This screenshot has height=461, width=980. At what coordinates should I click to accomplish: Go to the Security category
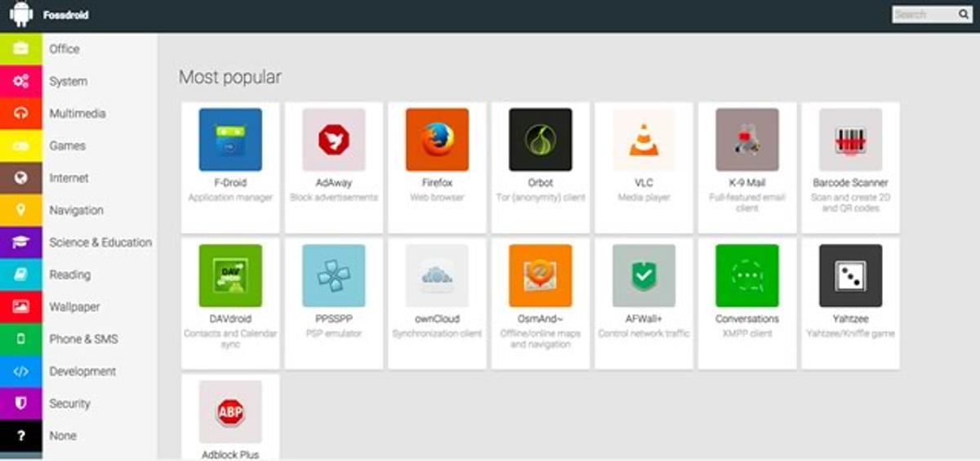69,403
